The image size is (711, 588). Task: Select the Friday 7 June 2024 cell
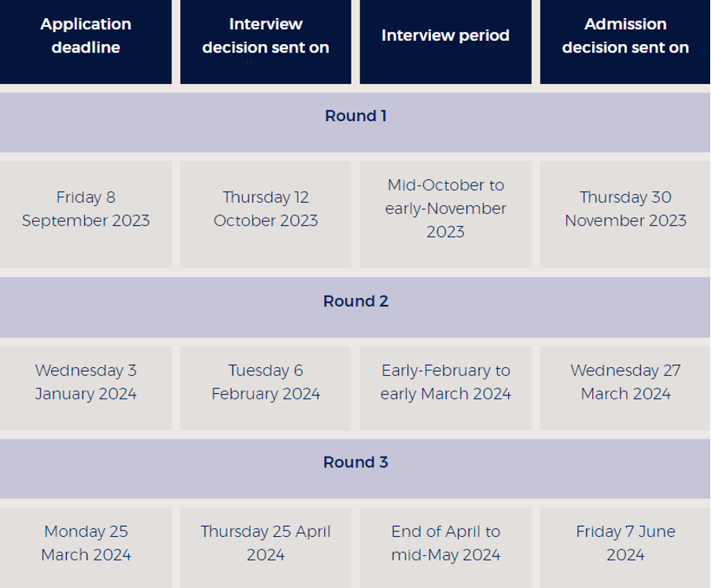[x=625, y=543]
